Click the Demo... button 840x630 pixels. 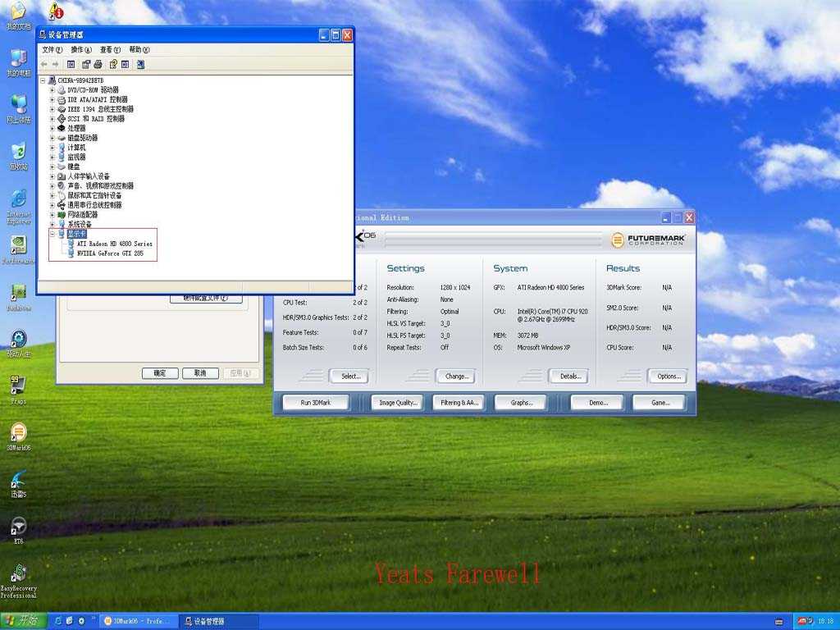pos(597,402)
